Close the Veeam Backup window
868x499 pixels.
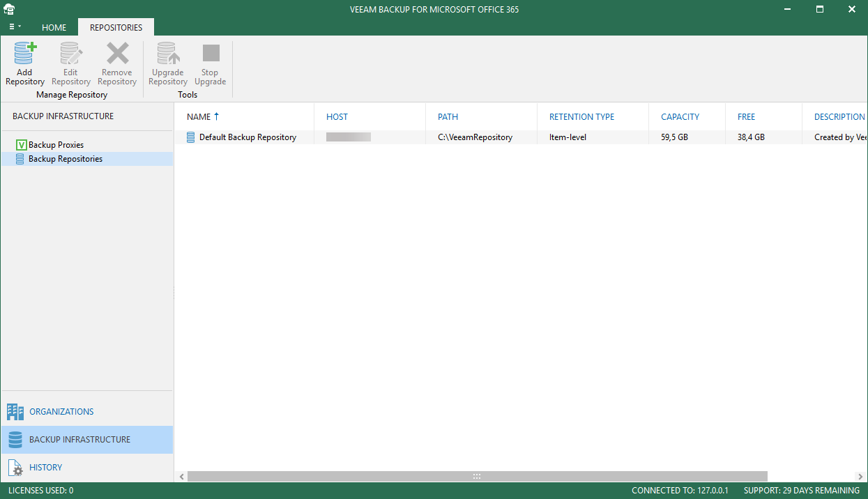(851, 9)
